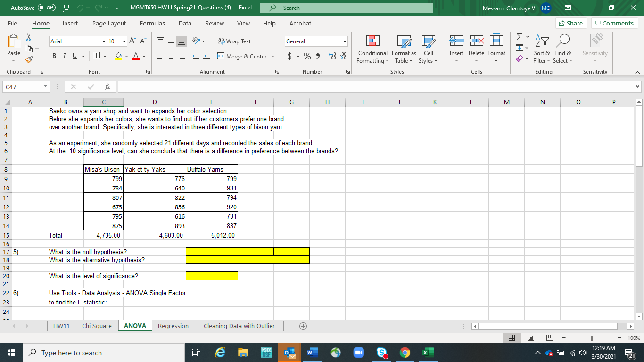Open the number format dropdown showing General
Viewport: 644px width, 362px height.
point(345,41)
